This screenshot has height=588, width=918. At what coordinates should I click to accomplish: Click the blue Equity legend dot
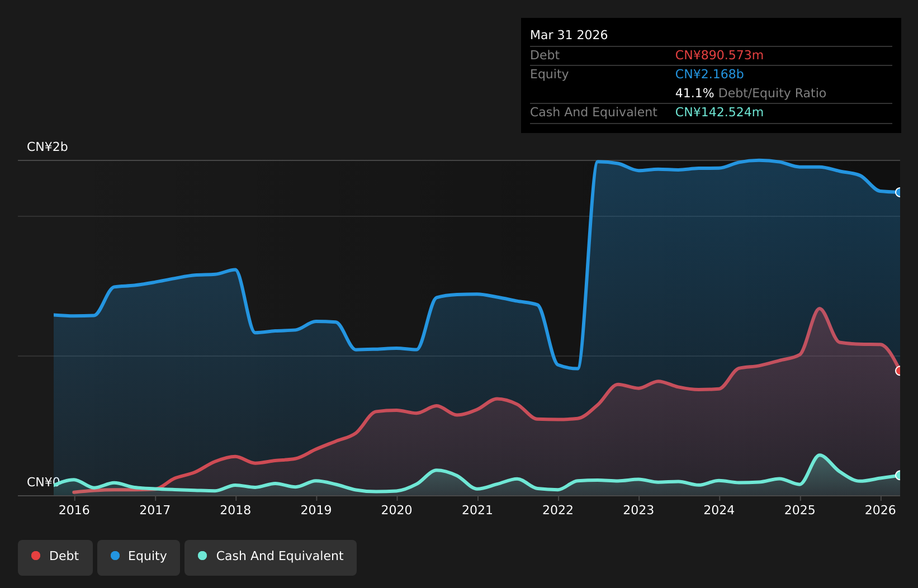115,556
